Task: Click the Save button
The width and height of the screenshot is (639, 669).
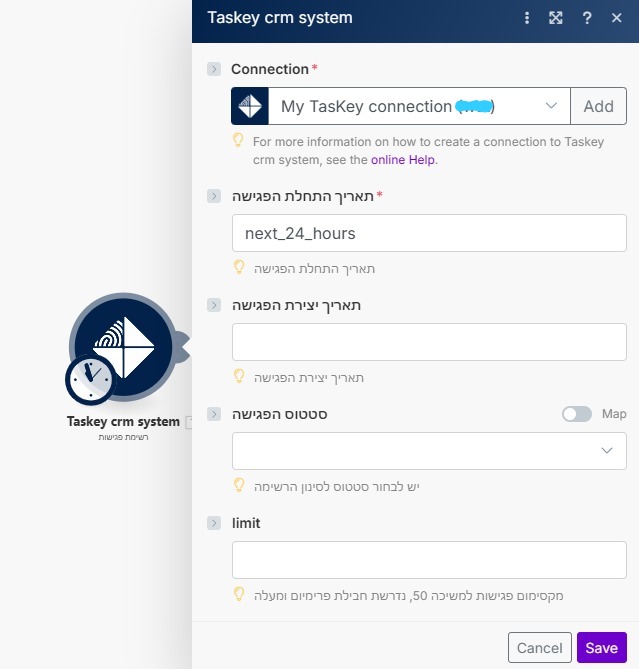Action: 601,648
